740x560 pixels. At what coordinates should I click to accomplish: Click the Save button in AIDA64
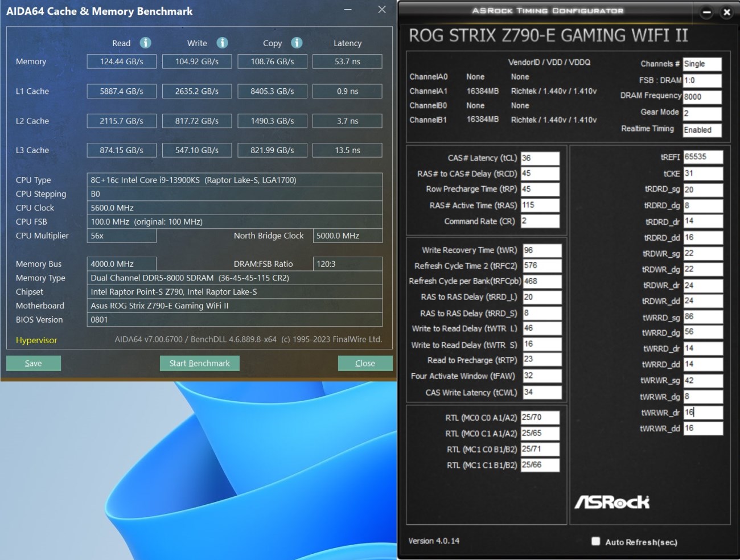pos(34,363)
